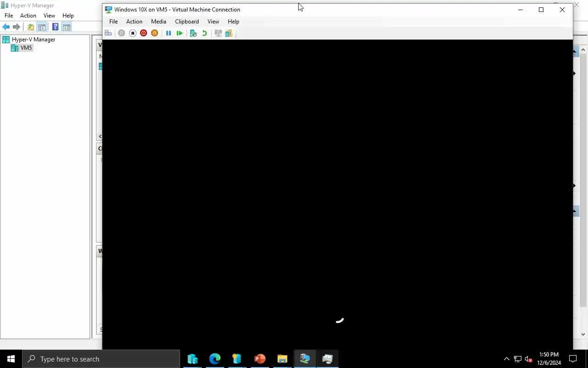This screenshot has height=368, width=588.
Task: Click the Up one level folder icon
Action: [x=31, y=27]
